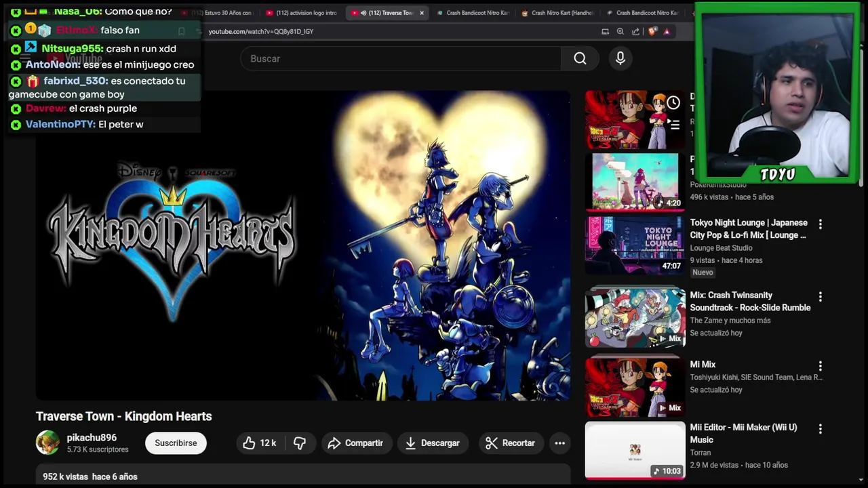Screen dimensions: 868x488
Task: Like the Traverse Town video
Action: (259, 443)
